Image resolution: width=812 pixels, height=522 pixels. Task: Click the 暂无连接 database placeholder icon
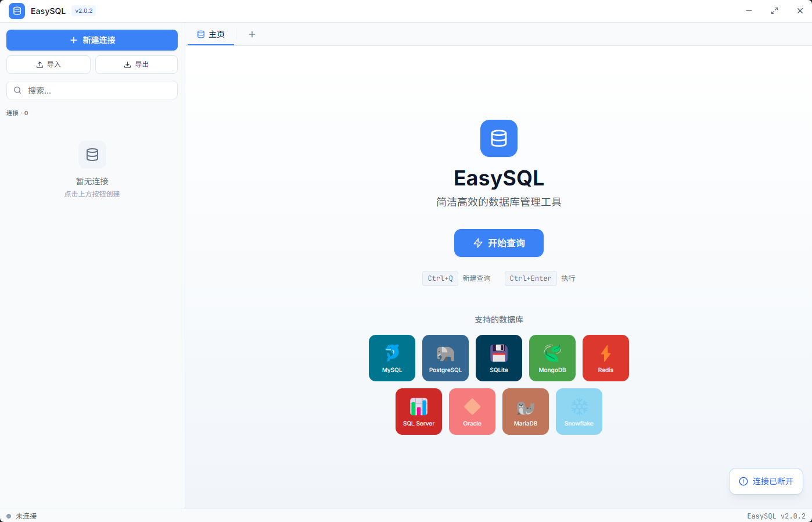click(x=92, y=154)
